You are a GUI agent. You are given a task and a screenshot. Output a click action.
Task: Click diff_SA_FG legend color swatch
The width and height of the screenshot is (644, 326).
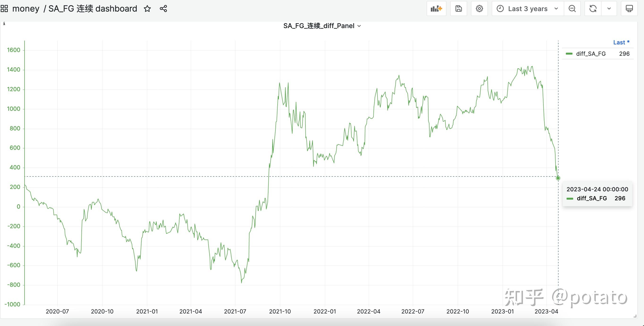[x=569, y=54]
